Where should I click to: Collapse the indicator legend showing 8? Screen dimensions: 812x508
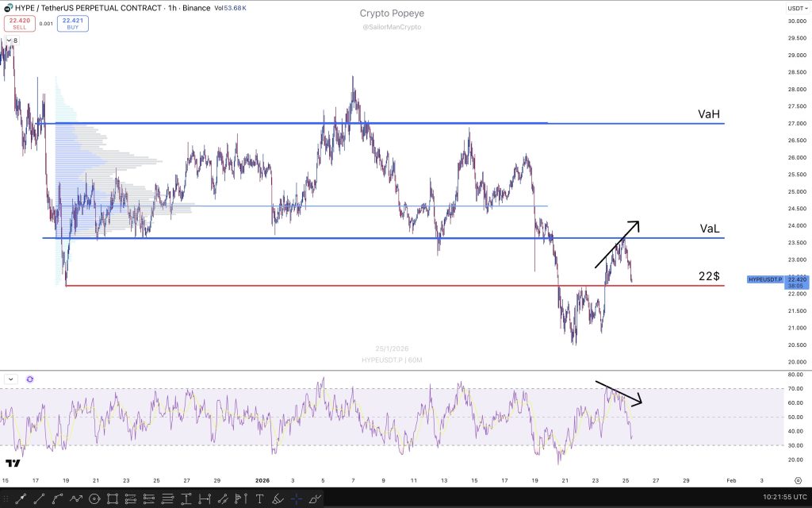pyautogui.click(x=10, y=40)
